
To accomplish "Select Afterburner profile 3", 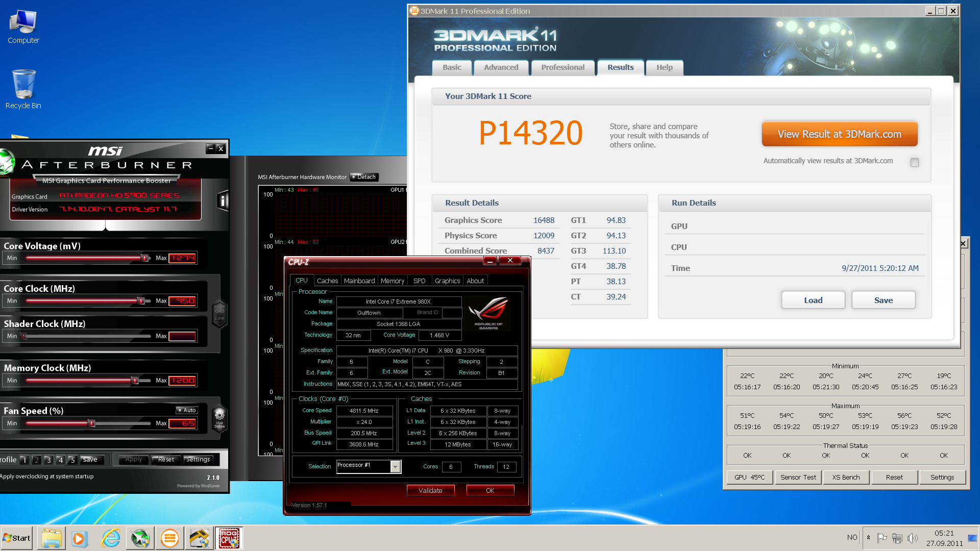I will point(48,460).
